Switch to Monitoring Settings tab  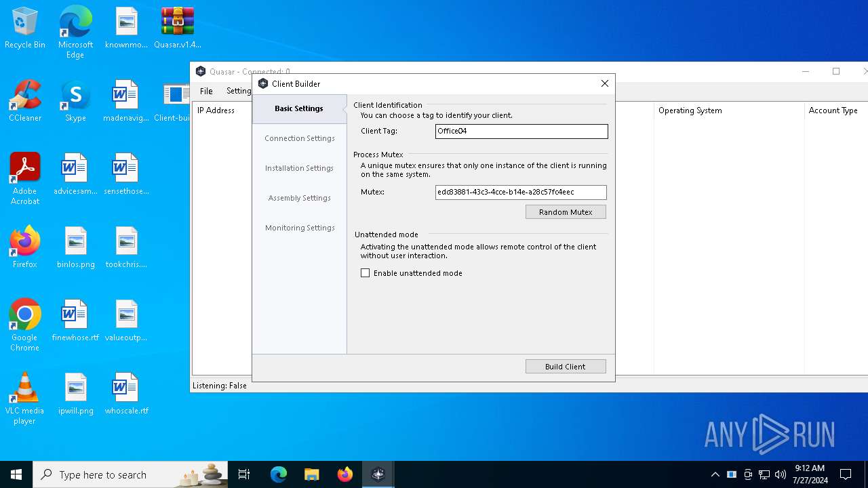tap(299, 228)
